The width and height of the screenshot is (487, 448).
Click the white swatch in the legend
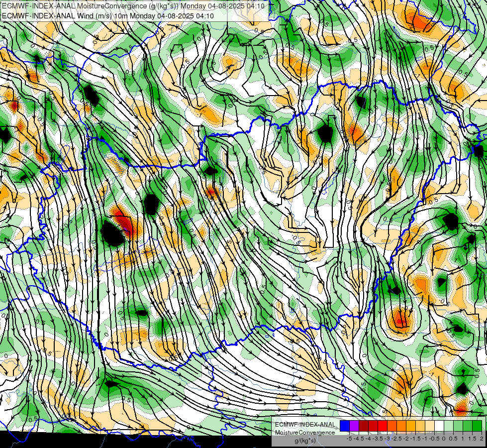pyautogui.click(x=439, y=426)
